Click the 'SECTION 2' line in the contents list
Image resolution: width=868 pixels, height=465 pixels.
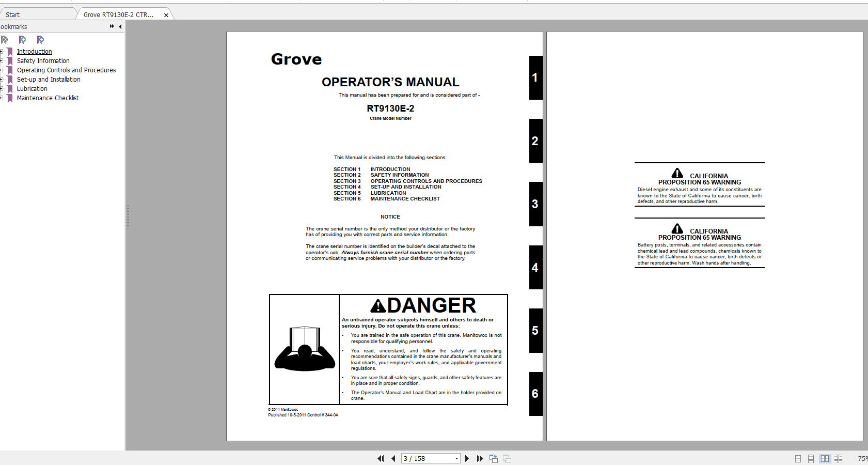click(381, 175)
